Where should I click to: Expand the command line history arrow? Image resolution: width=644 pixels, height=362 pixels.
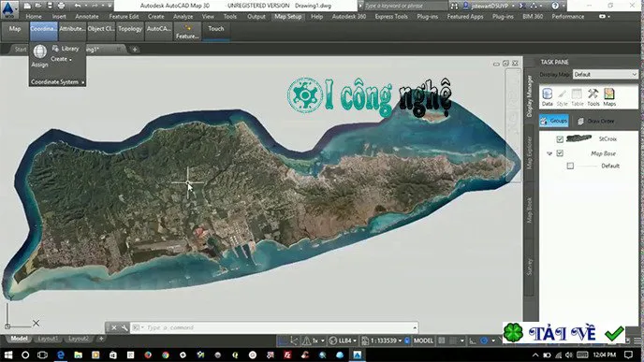(415, 327)
